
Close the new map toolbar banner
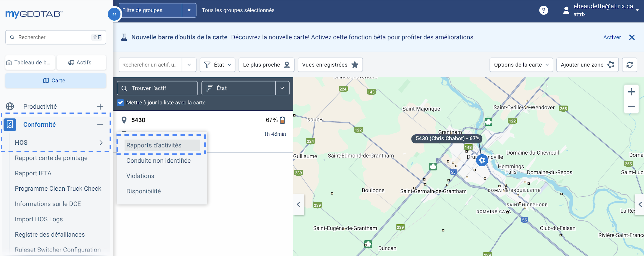(x=632, y=37)
